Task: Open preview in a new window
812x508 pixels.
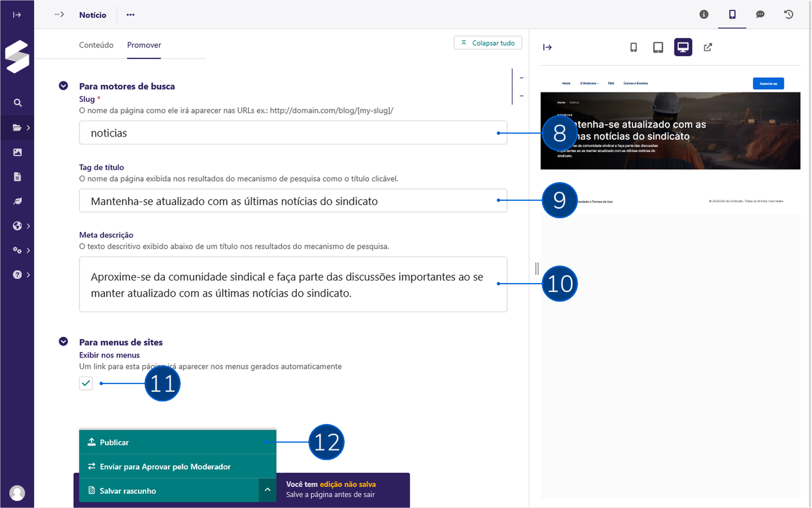Action: click(708, 47)
